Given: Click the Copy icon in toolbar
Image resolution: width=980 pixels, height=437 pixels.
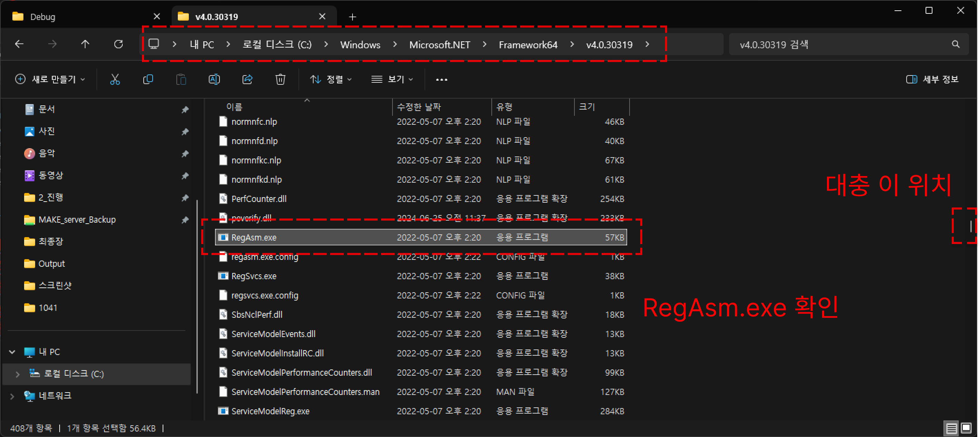Looking at the screenshot, I should (x=148, y=79).
